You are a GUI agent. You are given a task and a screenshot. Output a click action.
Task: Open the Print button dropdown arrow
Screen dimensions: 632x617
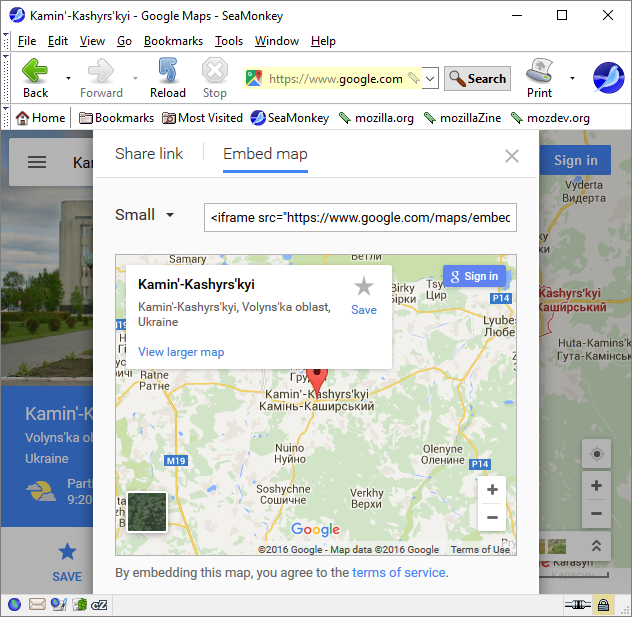(x=572, y=78)
